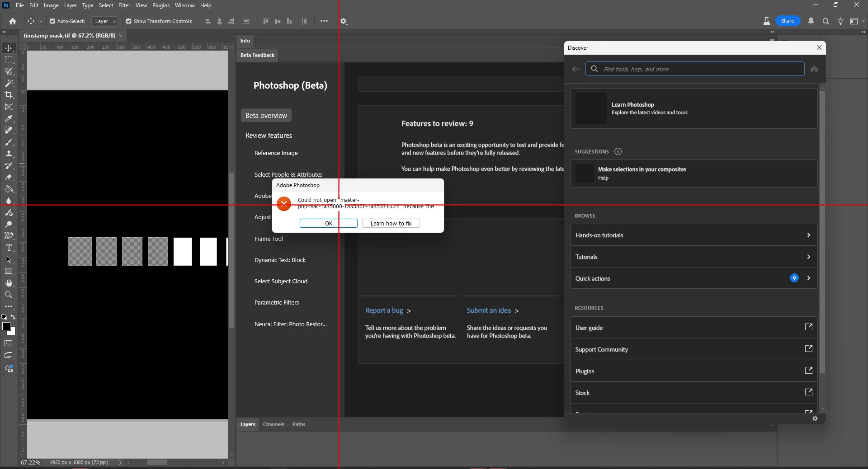This screenshot has width=868, height=469.
Task: Select the Frame tool icon in the toolbar
Action: 9,107
